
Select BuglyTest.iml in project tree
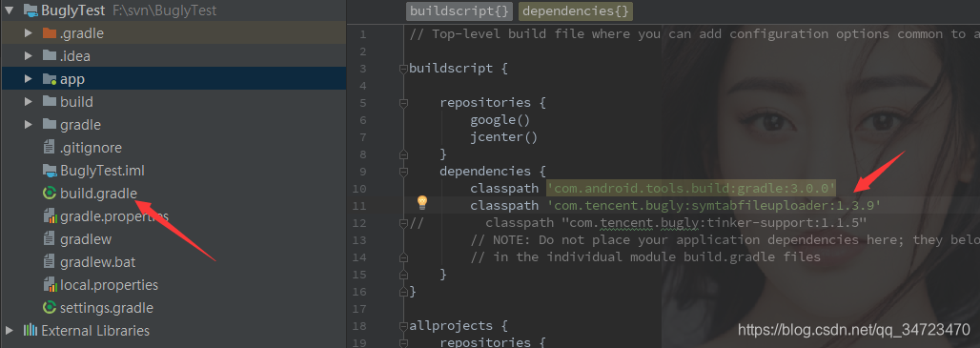click(x=103, y=170)
